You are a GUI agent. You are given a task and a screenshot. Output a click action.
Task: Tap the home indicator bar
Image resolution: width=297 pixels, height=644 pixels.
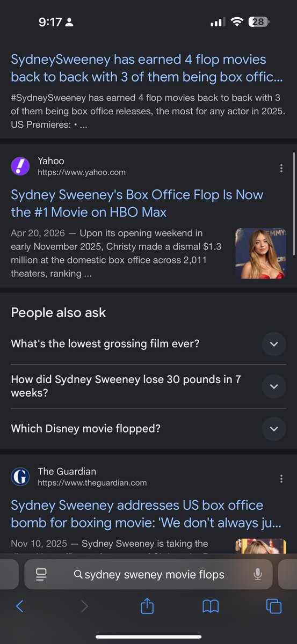(x=148, y=636)
